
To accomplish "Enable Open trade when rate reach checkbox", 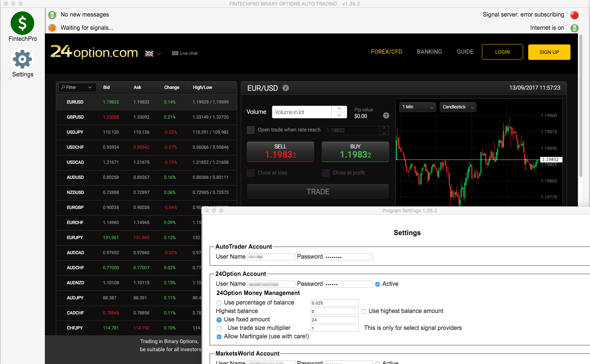I will [x=251, y=130].
